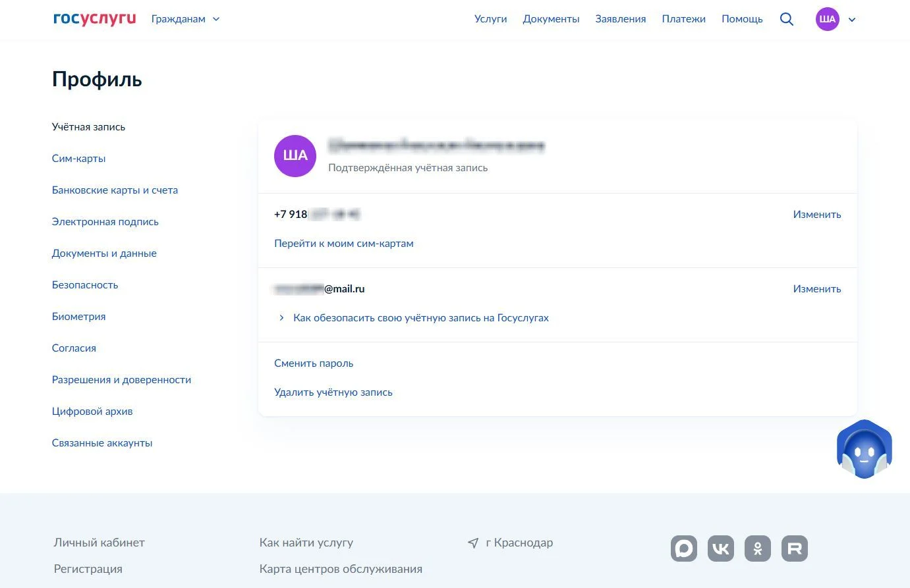Click the location arrow icon near Краснодар
The width and height of the screenshot is (910, 588).
coord(473,543)
